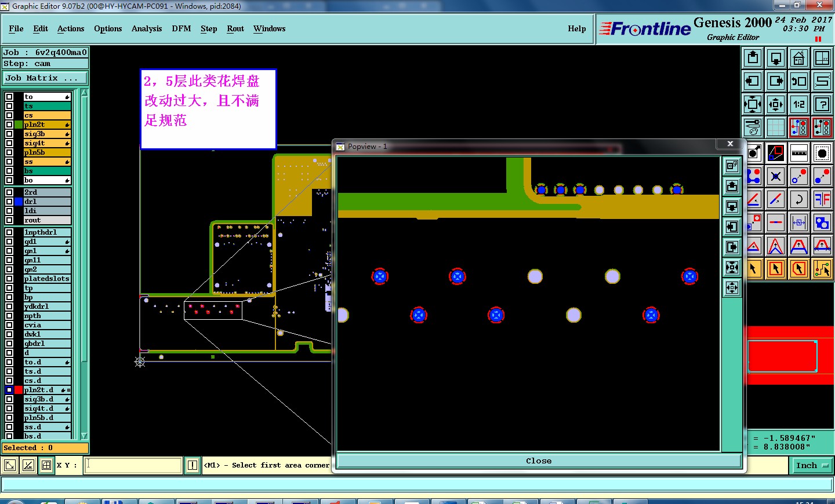Click the X Y coordinate input field

[x=133, y=465]
